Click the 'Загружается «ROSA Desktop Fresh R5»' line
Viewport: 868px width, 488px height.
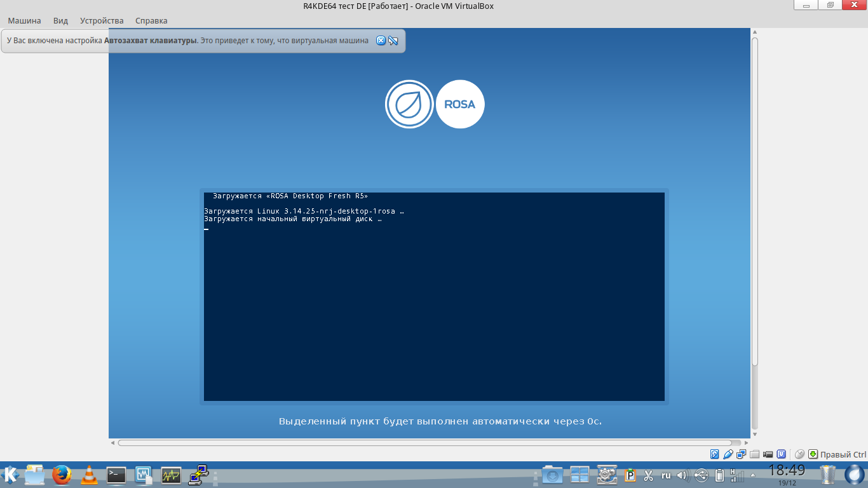tap(290, 196)
